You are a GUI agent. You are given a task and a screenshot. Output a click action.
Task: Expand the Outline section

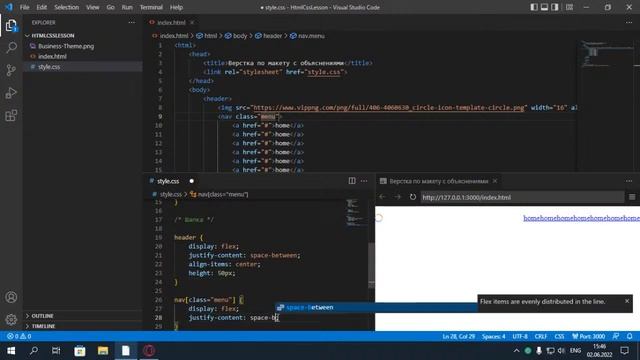coord(42,316)
